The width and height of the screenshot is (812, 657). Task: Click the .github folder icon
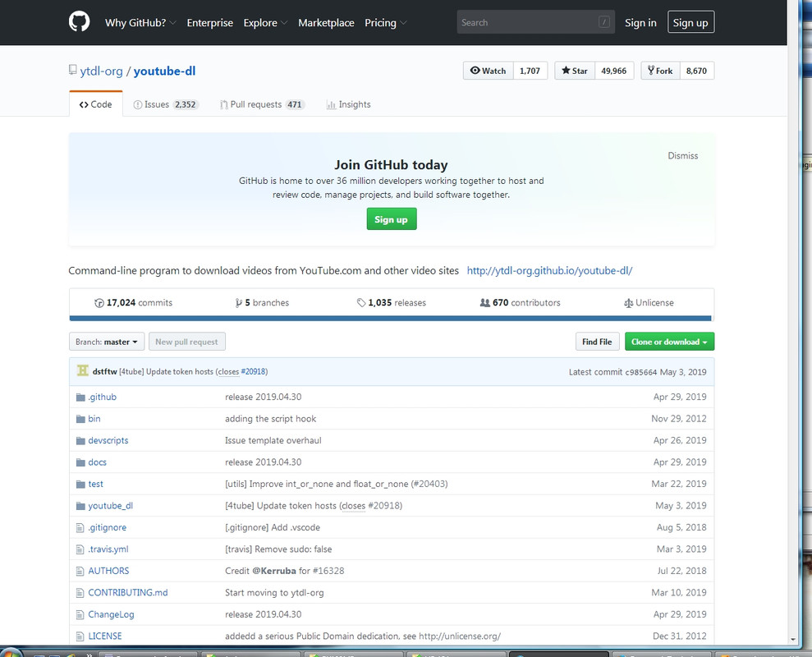pyautogui.click(x=80, y=397)
